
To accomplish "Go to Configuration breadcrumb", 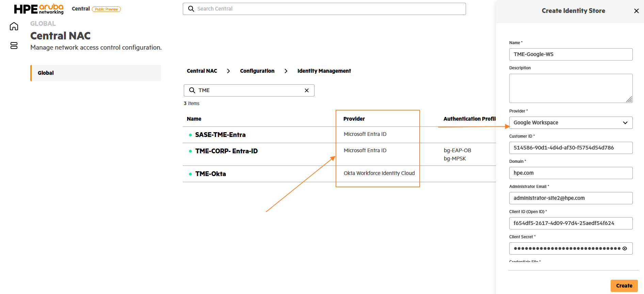I will [x=257, y=71].
